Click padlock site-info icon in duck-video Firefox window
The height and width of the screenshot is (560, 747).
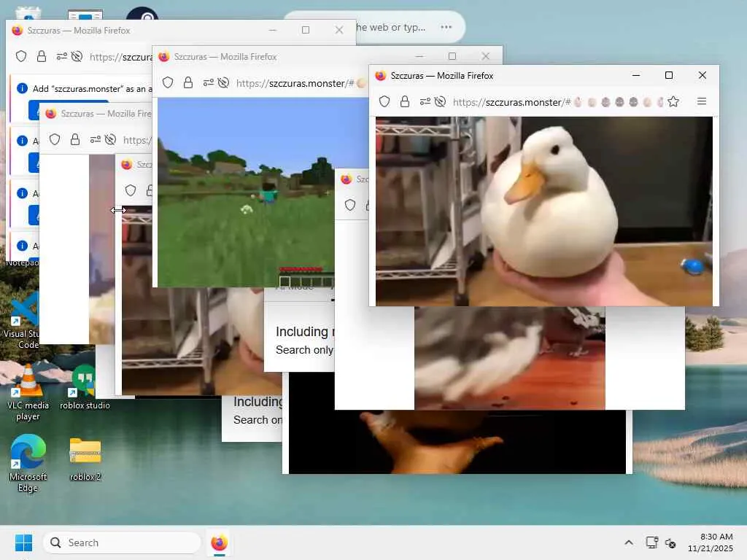pyautogui.click(x=404, y=101)
